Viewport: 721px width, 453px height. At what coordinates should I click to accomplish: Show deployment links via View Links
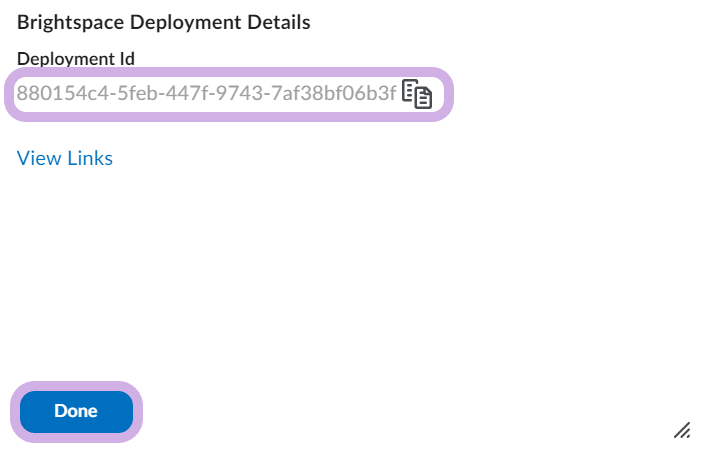[x=65, y=158]
